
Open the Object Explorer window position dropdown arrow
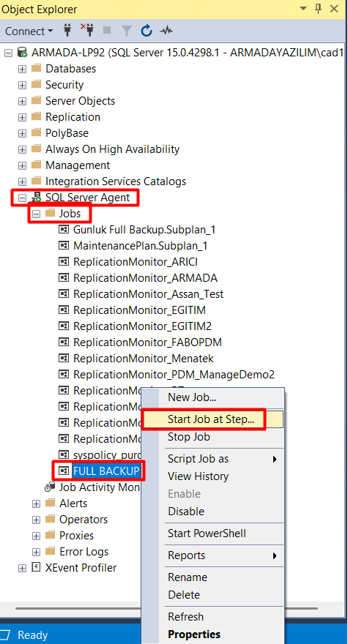point(303,9)
